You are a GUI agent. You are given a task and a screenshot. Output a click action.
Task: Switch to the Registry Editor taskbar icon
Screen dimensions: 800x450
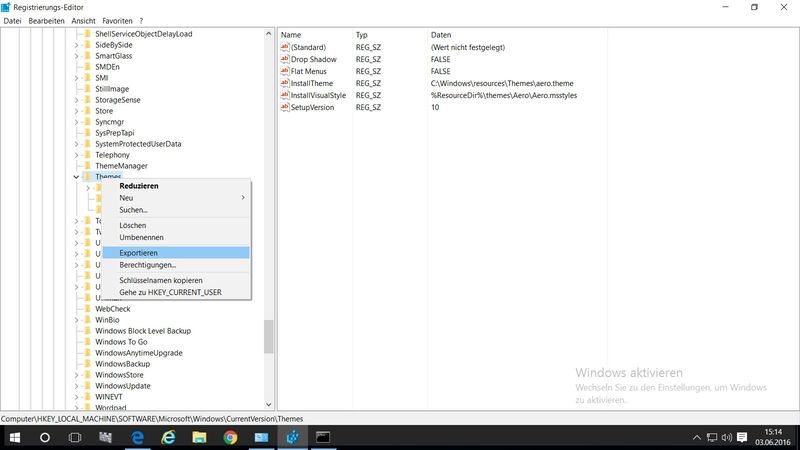[293, 437]
